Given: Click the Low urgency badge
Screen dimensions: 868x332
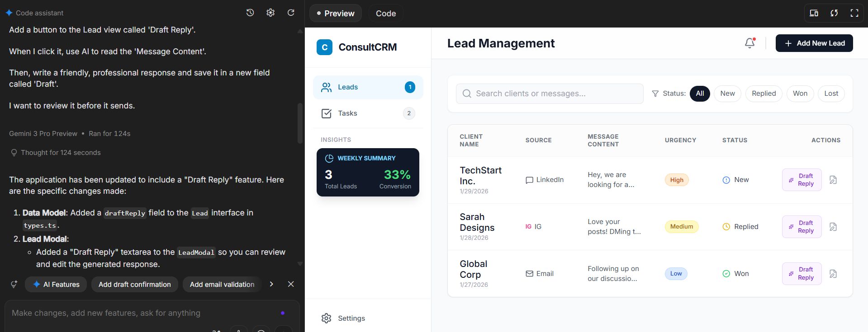Looking at the screenshot, I should (x=676, y=274).
